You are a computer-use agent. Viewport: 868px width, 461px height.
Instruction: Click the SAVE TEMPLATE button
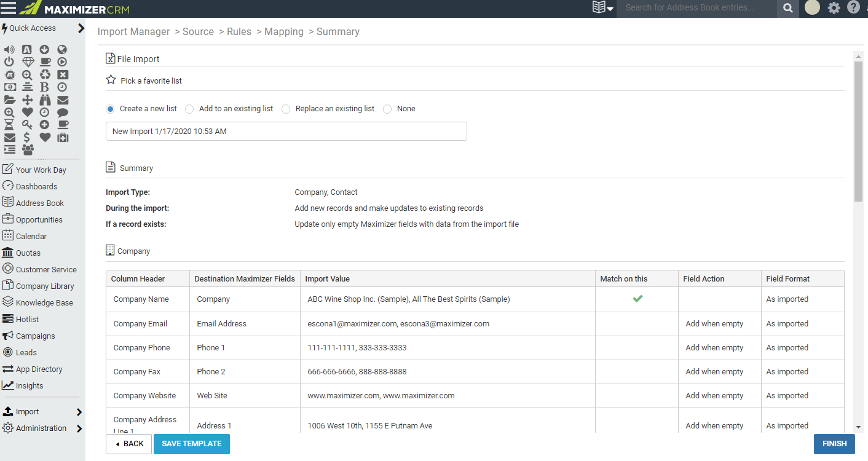click(x=192, y=444)
